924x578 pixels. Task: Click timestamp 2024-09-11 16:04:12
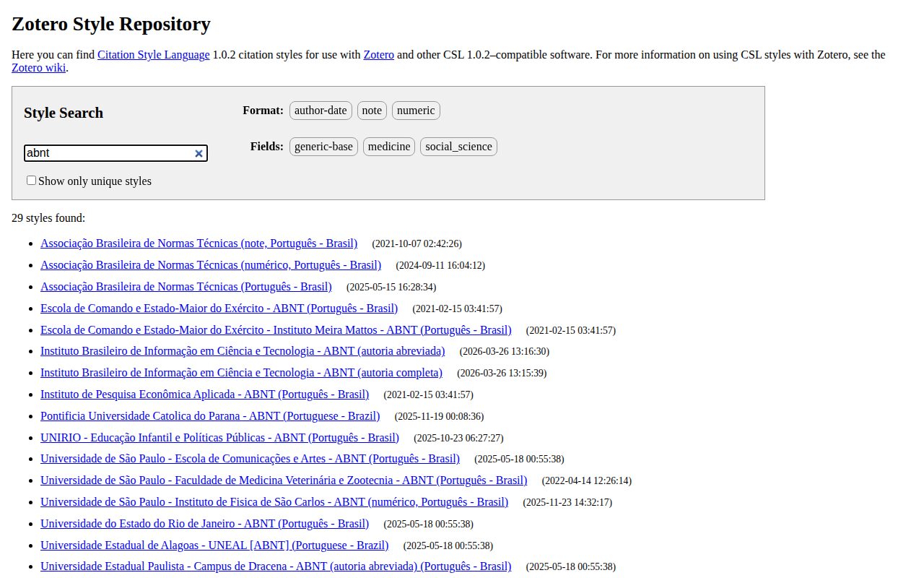440,266
